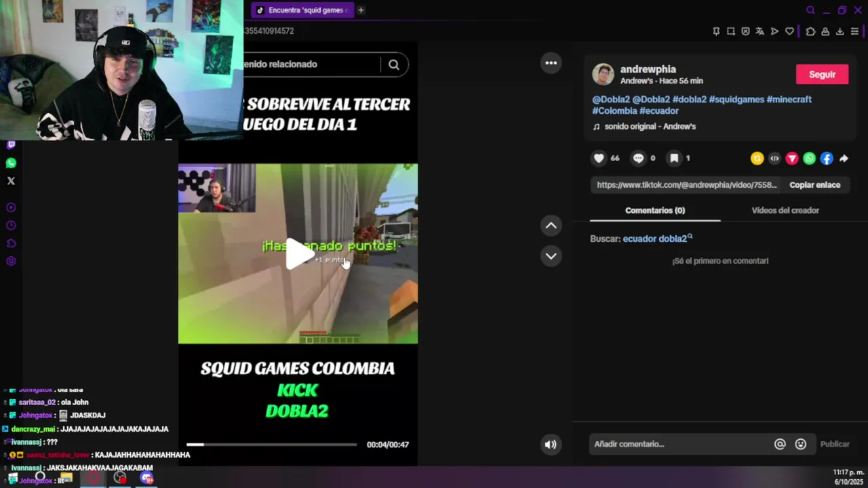Open a new browser tab plus button

coord(361,10)
